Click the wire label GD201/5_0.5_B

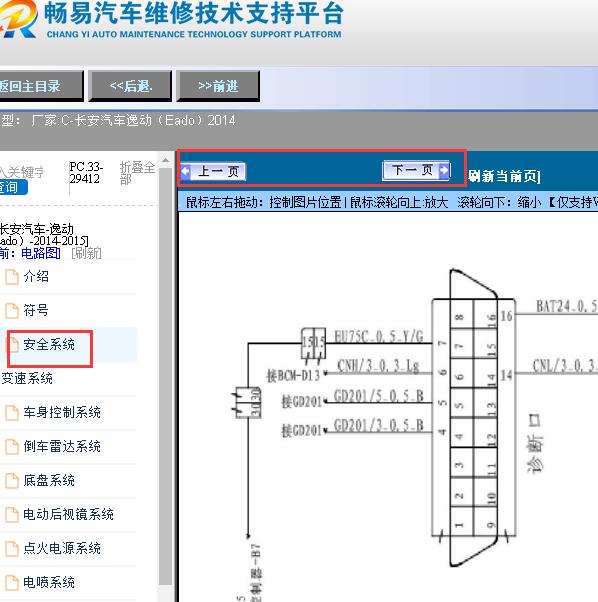tap(379, 395)
